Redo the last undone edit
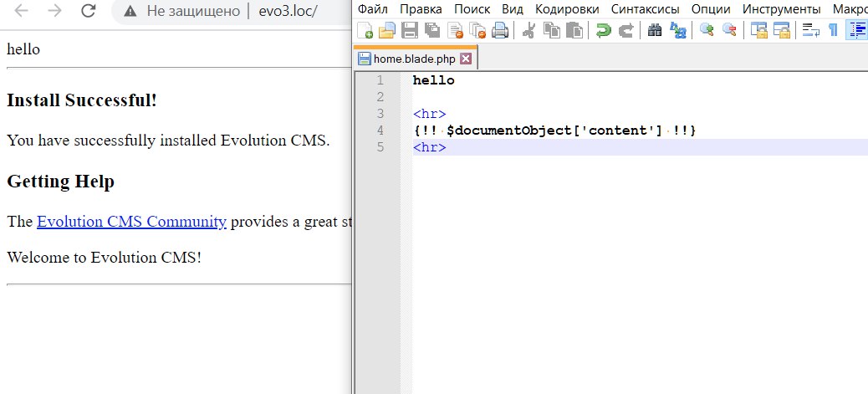868x394 pixels. point(625,30)
